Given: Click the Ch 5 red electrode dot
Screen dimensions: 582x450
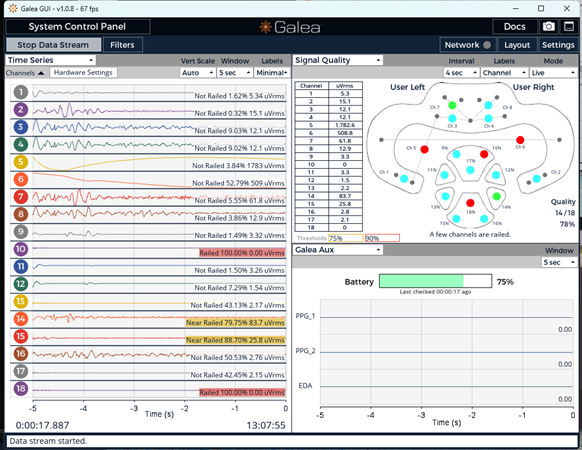Looking at the screenshot, I should pyautogui.click(x=425, y=149).
